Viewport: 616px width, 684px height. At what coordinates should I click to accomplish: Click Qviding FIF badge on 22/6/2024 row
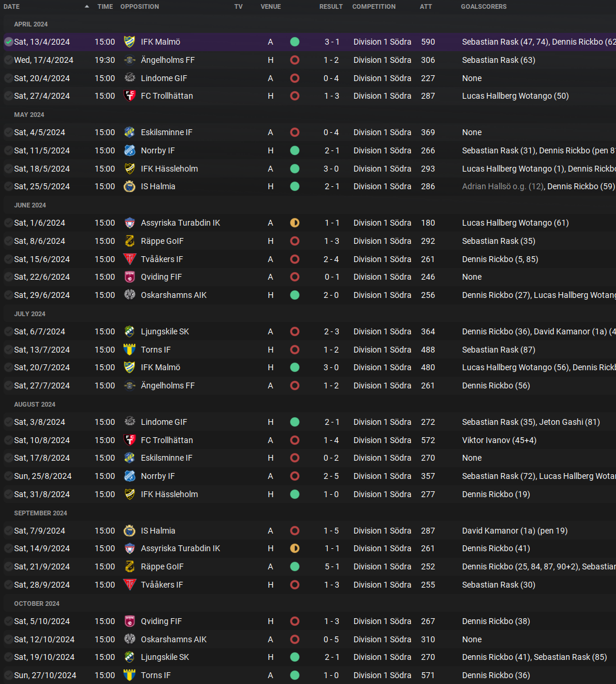(130, 277)
